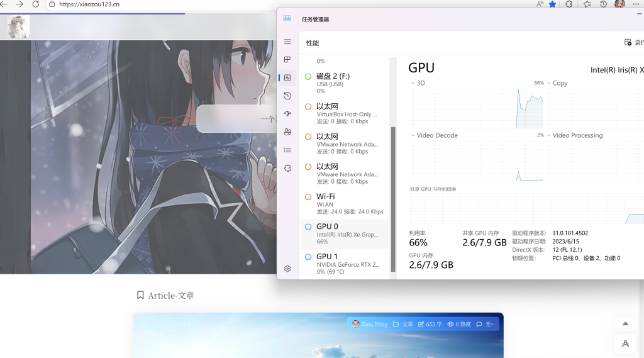644x358 pixels.
Task: Go to Startup apps page icon
Action: (x=287, y=114)
